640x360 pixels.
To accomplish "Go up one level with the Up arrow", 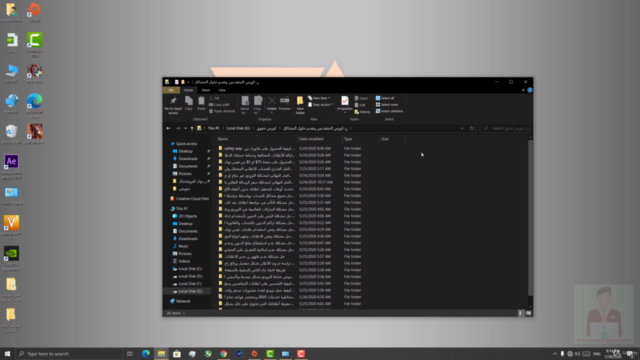I will [192, 128].
